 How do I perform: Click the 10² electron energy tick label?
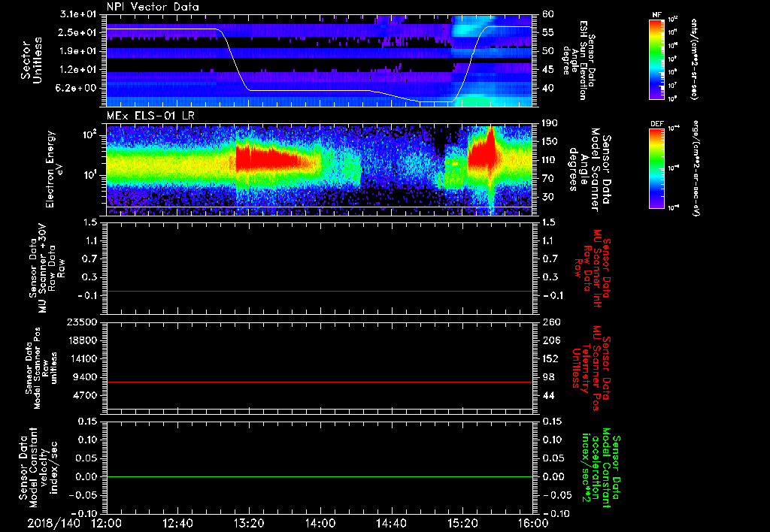click(90, 134)
